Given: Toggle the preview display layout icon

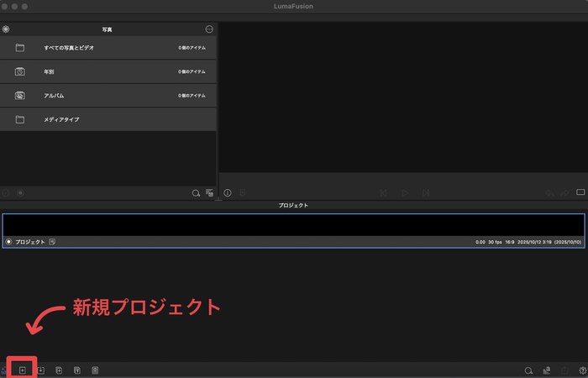Looking at the screenshot, I should pos(580,193).
